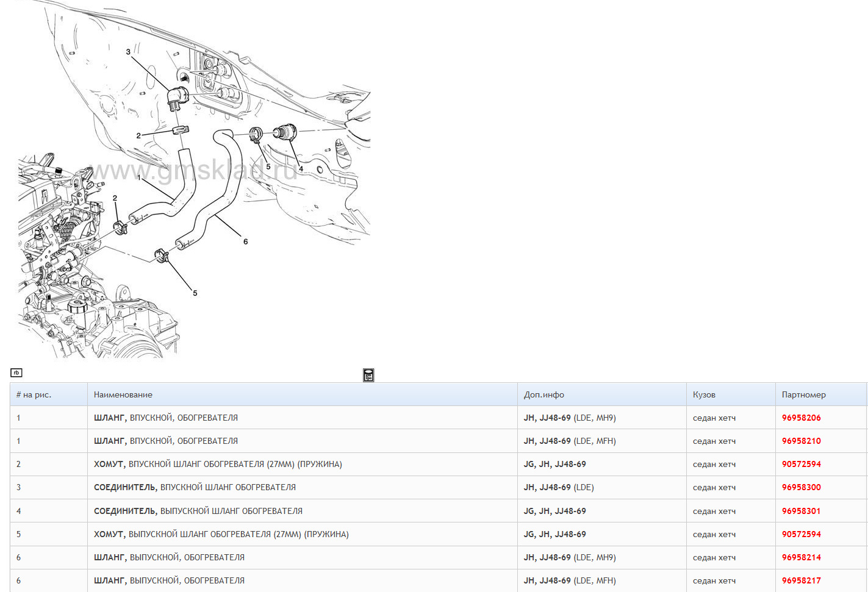Click the heater hose parts diagram image

[194, 179]
